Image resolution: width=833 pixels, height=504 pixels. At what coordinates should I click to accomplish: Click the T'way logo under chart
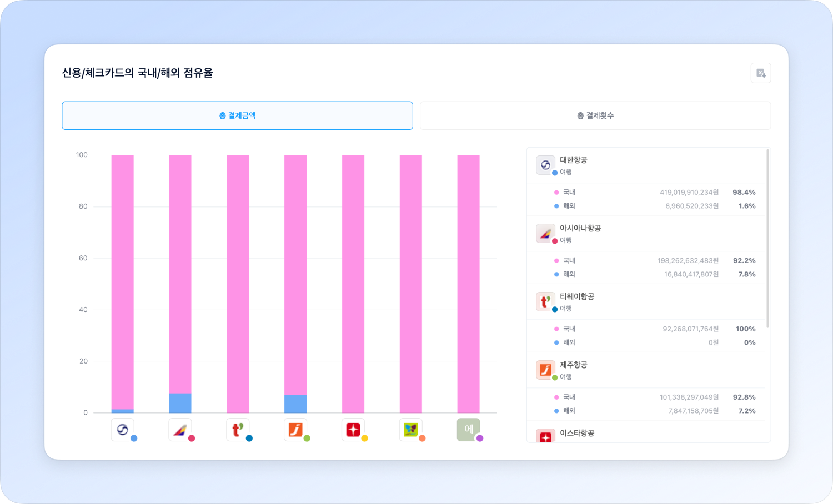point(238,430)
